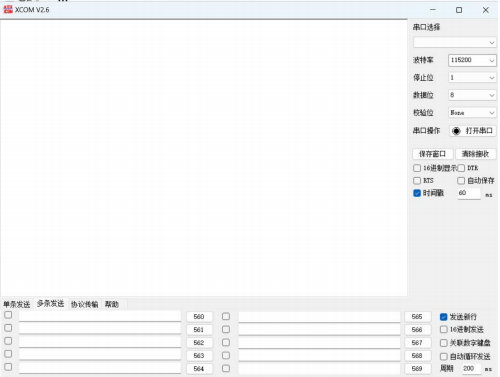Check the checkbox in the 568 row
The width and height of the screenshot is (500, 377).
tap(226, 355)
